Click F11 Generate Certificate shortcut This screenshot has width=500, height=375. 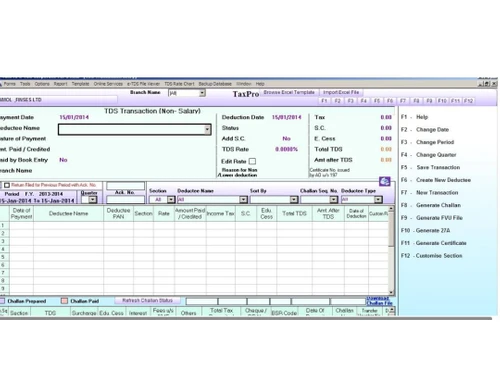pyautogui.click(x=434, y=243)
